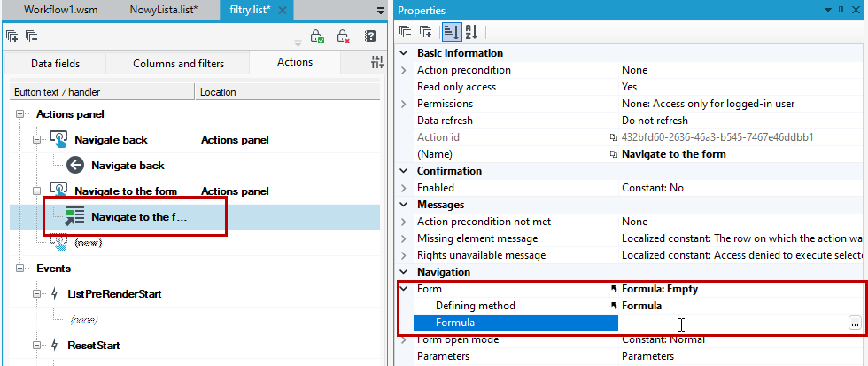This screenshot has height=366, width=868.
Task: Click the green check lock icon
Action: point(317,36)
